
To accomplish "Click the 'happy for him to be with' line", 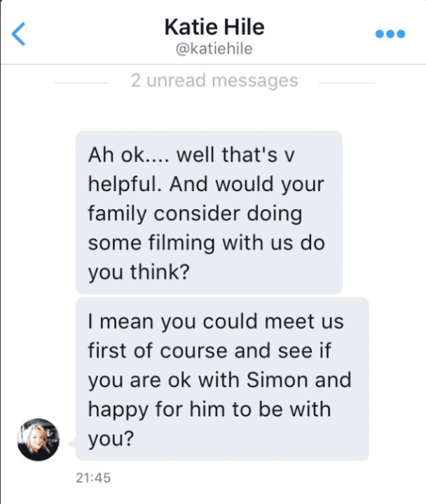I will [209, 409].
